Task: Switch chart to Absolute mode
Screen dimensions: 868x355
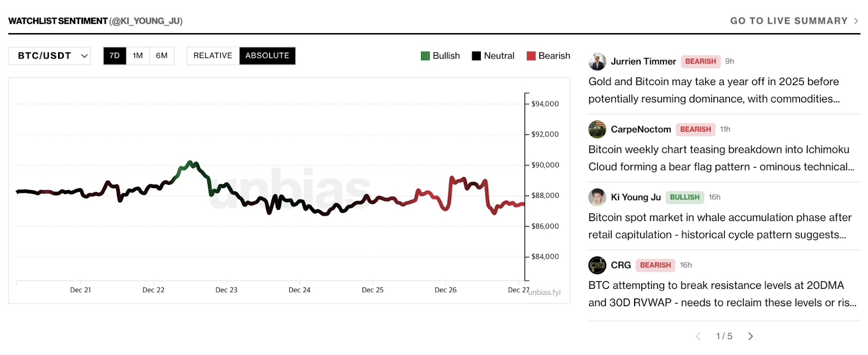Action: point(267,56)
